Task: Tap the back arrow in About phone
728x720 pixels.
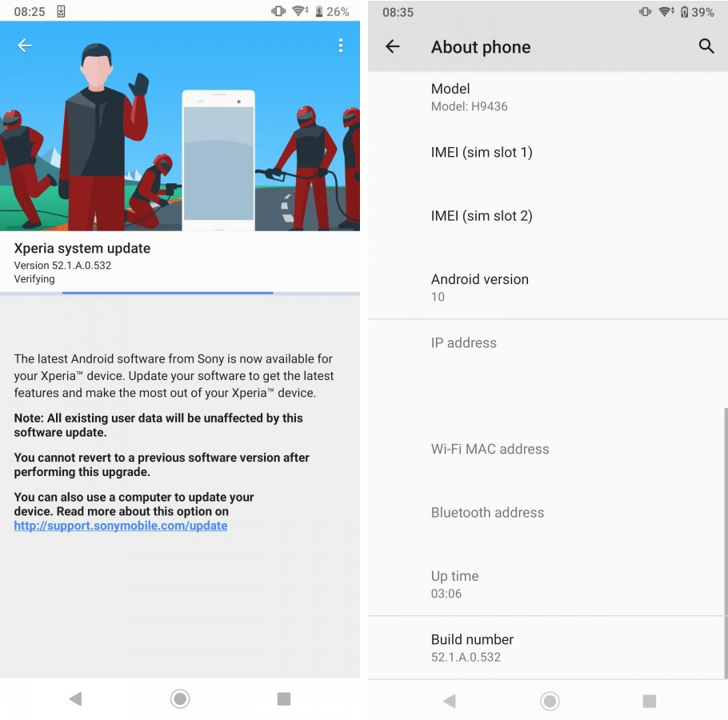Action: (x=393, y=46)
